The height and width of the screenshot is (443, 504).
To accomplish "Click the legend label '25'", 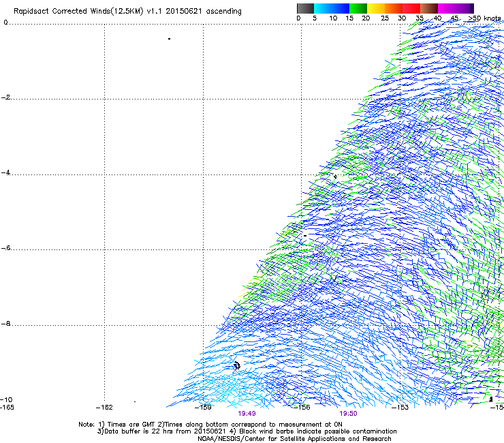I will click(385, 18).
